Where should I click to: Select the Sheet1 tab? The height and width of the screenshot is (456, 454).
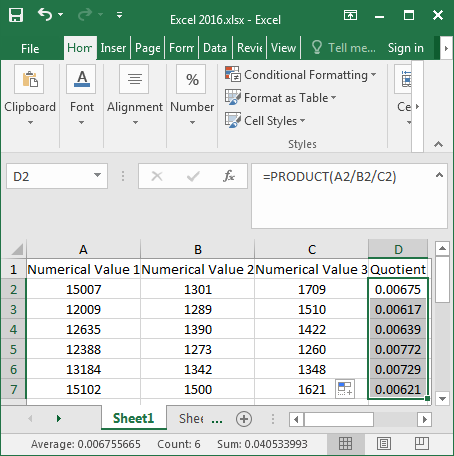(133, 418)
